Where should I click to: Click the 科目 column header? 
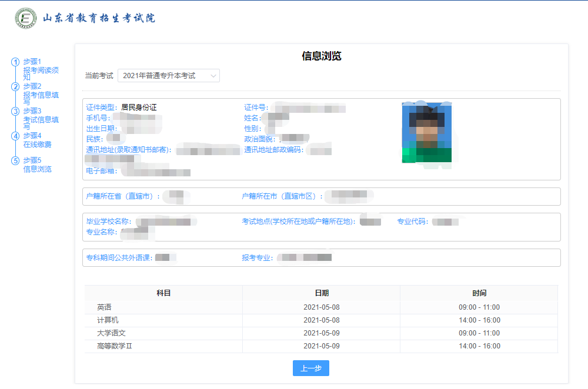tap(163, 293)
